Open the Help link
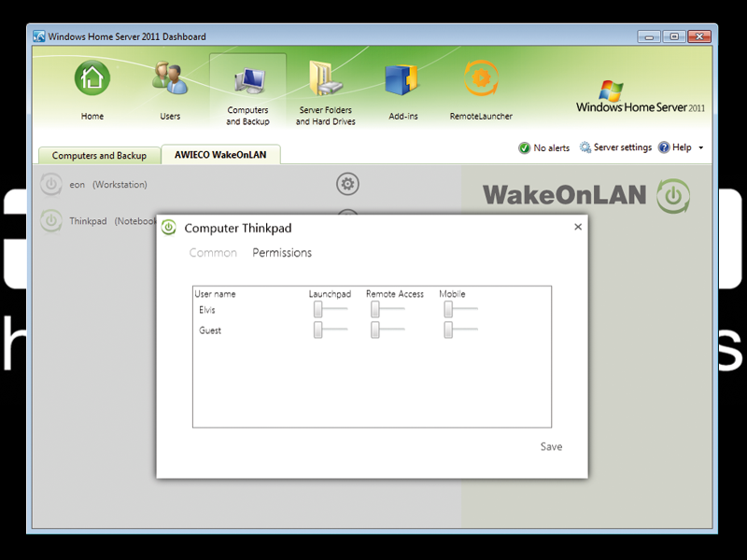This screenshot has height=560, width=747. [x=682, y=147]
